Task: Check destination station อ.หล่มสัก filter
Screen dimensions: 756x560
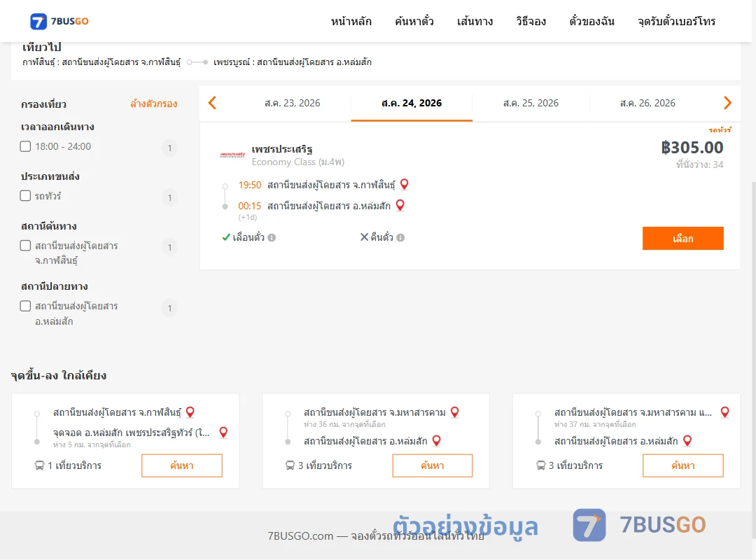Action: pyautogui.click(x=26, y=306)
